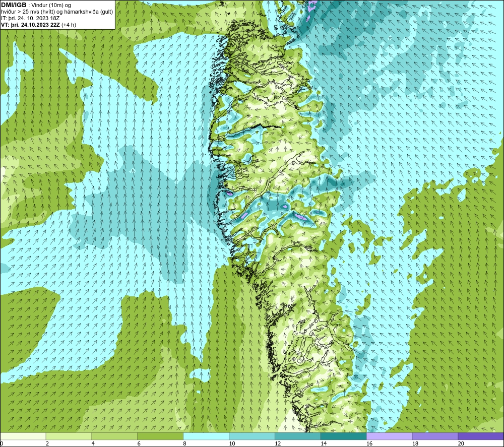504x447 pixels.
Task: Click the 'hviður > 25 m/s' legend line
Action: click(57, 12)
